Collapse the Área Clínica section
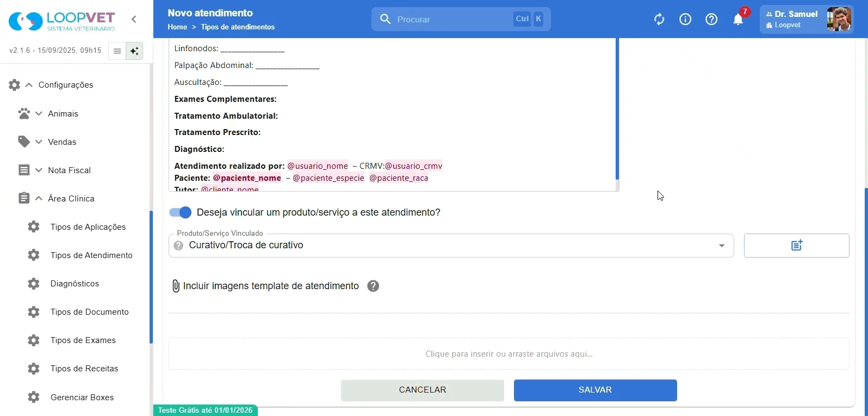 (57, 199)
